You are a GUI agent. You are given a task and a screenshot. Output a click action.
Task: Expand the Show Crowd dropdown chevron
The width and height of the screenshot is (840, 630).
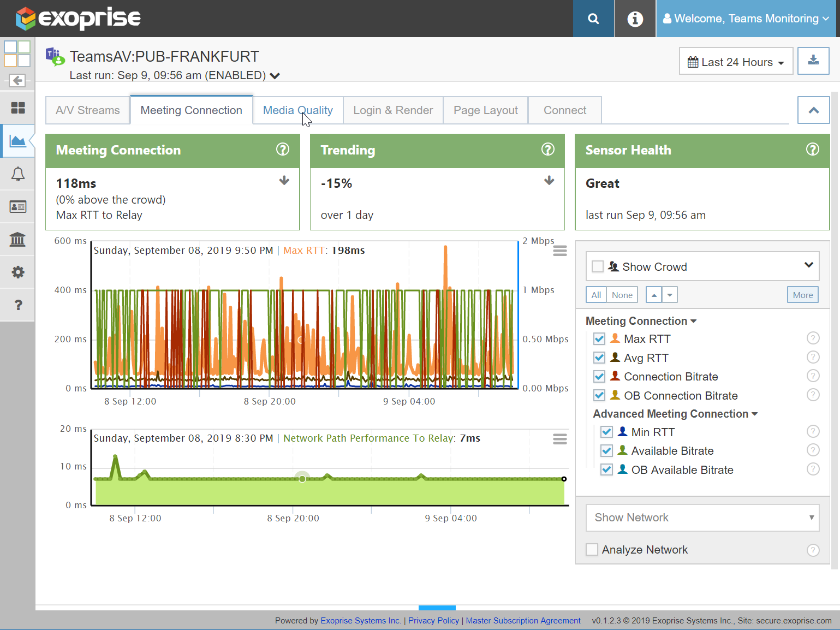point(809,265)
